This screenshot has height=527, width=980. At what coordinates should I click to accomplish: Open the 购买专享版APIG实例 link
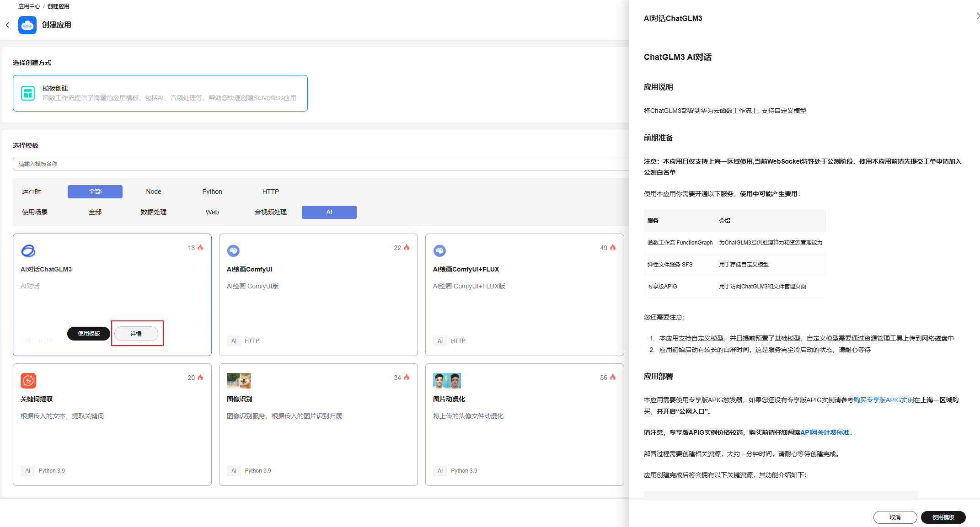pyautogui.click(x=884, y=400)
